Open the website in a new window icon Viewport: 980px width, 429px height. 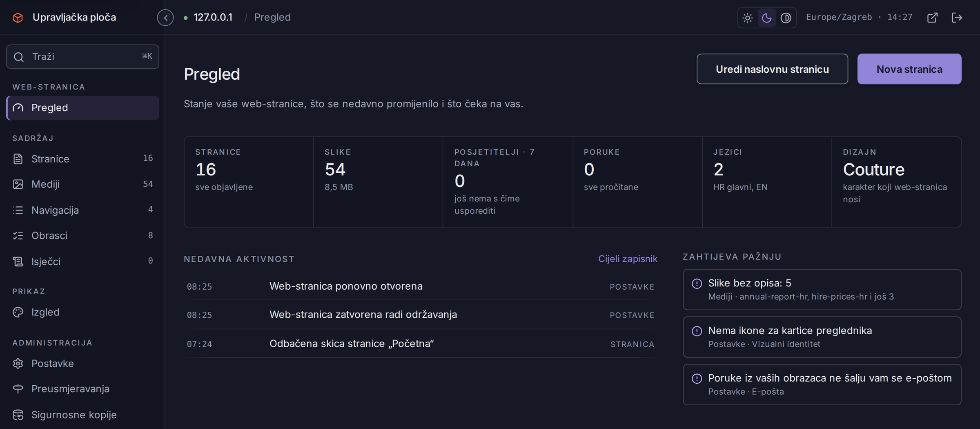click(x=932, y=18)
